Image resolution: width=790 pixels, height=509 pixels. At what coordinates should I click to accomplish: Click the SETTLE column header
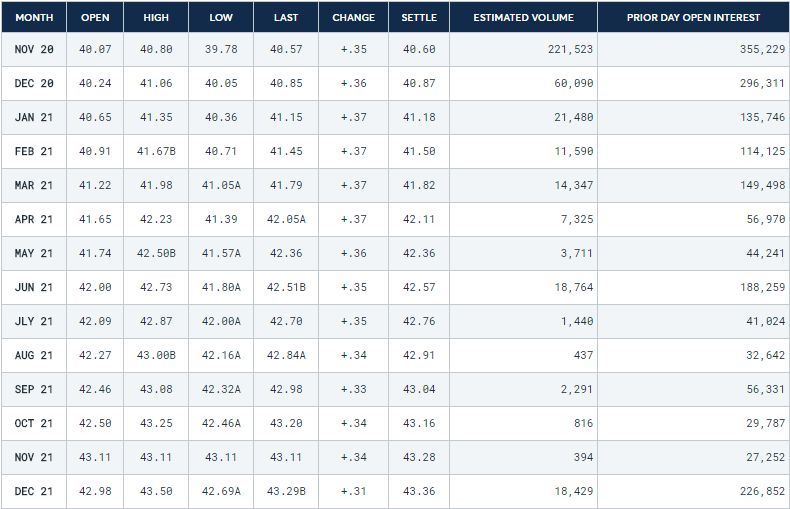[419, 18]
